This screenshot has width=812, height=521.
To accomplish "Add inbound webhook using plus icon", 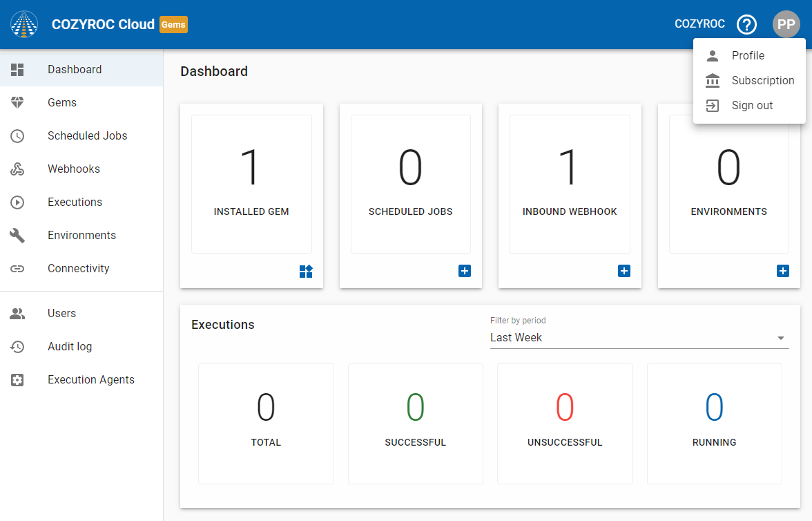I will (624, 271).
